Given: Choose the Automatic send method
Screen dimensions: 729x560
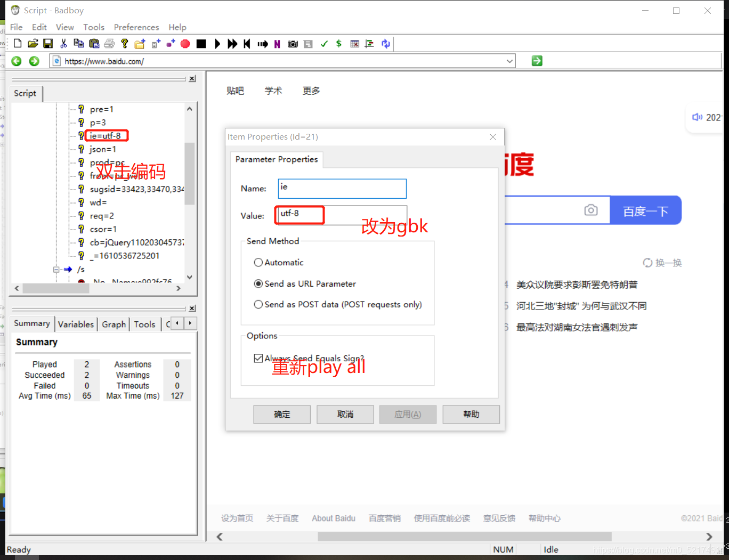Looking at the screenshot, I should (x=258, y=262).
